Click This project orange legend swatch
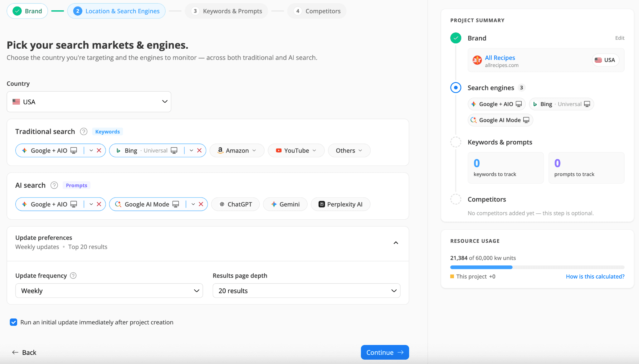639x364 pixels. coord(452,276)
